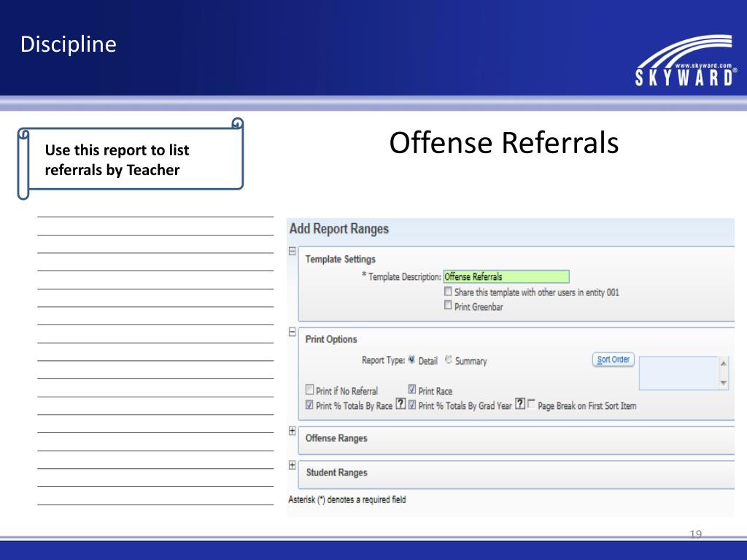
Task: Check the Print Greenbar option
Action: (x=448, y=306)
